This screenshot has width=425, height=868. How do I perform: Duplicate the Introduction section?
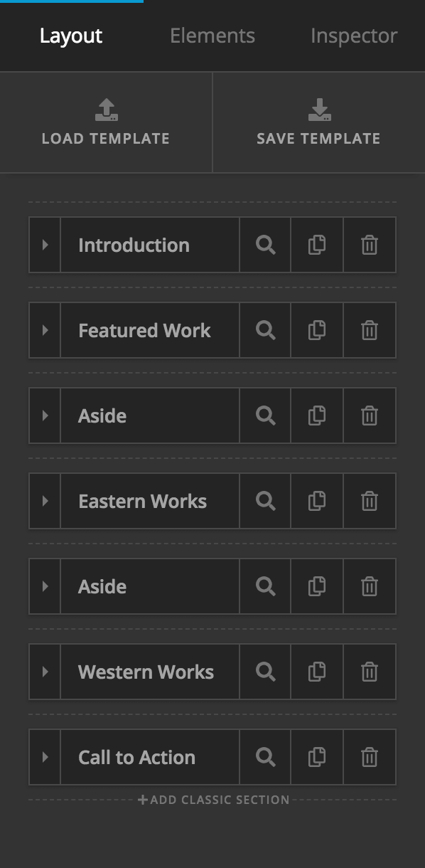(x=317, y=245)
